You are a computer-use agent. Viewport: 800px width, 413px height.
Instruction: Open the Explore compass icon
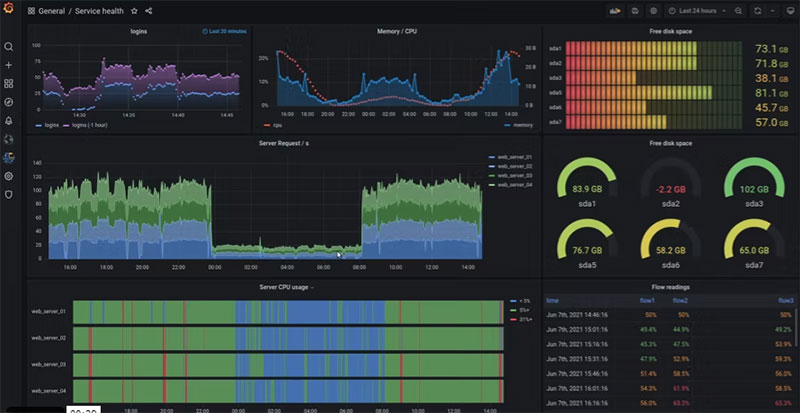tap(9, 102)
